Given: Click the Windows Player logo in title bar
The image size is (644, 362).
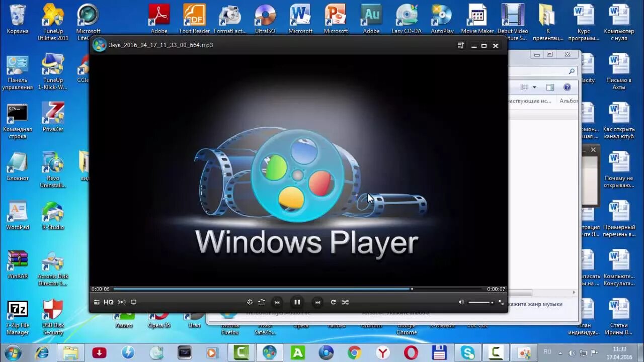Looking at the screenshot, I should pyautogui.click(x=100, y=45).
